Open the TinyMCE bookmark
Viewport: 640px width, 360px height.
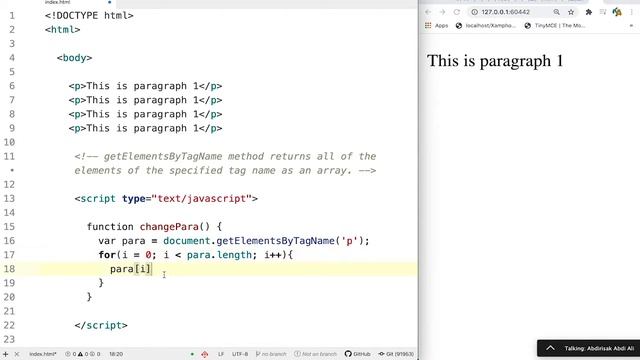click(555, 25)
